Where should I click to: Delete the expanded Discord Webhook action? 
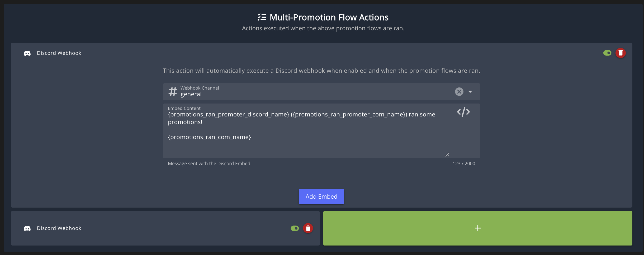(x=621, y=53)
